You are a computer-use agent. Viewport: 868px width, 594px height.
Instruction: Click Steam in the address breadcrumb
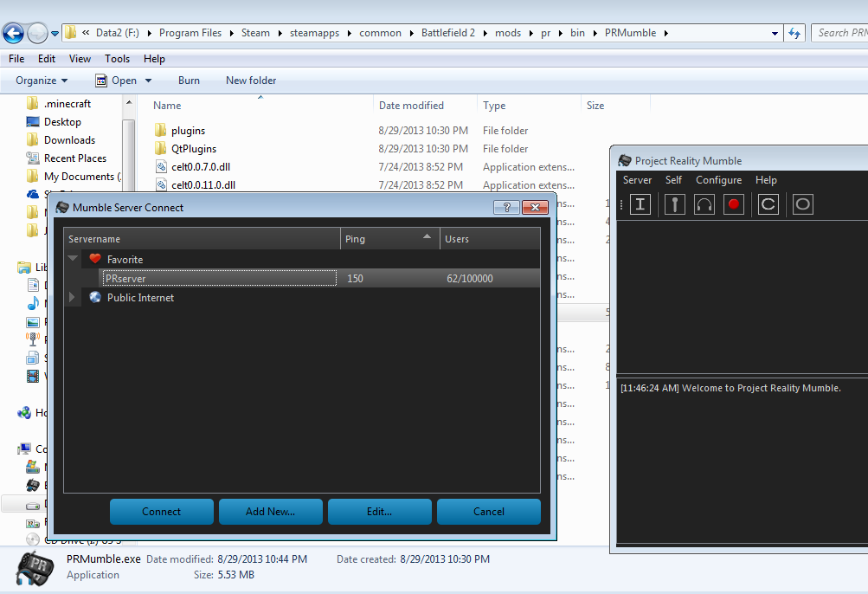[x=255, y=33]
